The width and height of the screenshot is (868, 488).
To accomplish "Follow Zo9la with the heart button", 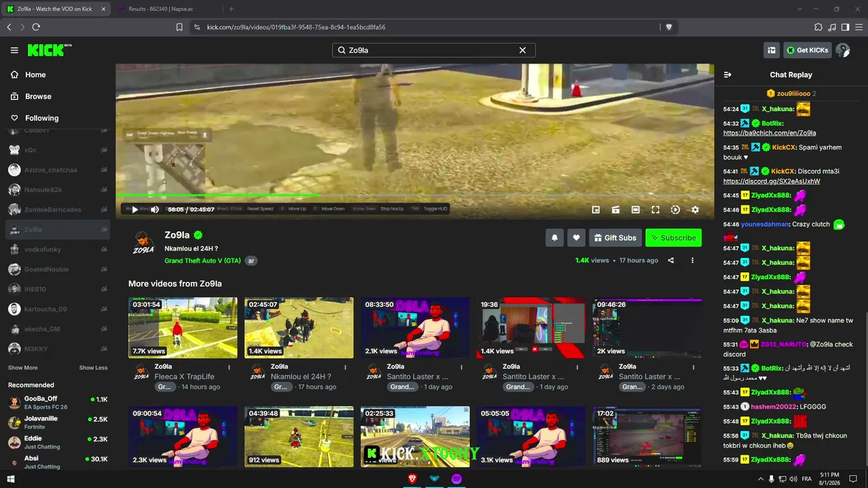I will (x=576, y=238).
